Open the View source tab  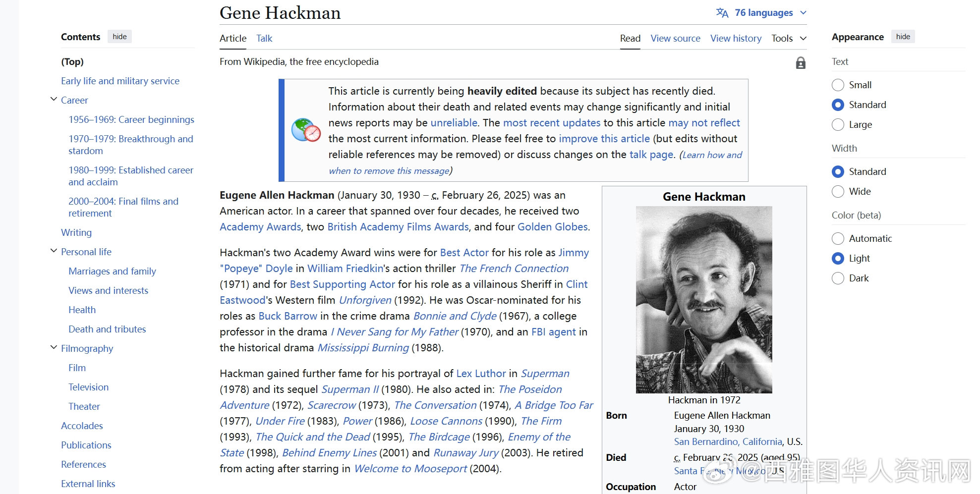[x=675, y=38]
